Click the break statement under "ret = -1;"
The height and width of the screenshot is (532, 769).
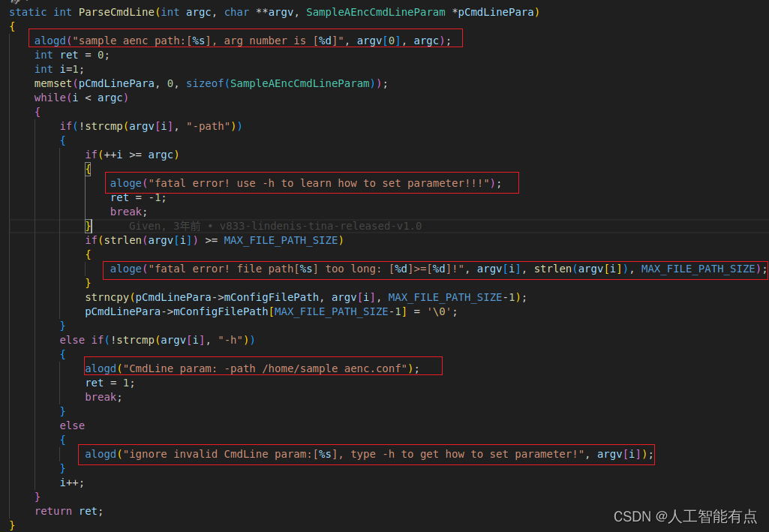tap(128, 212)
